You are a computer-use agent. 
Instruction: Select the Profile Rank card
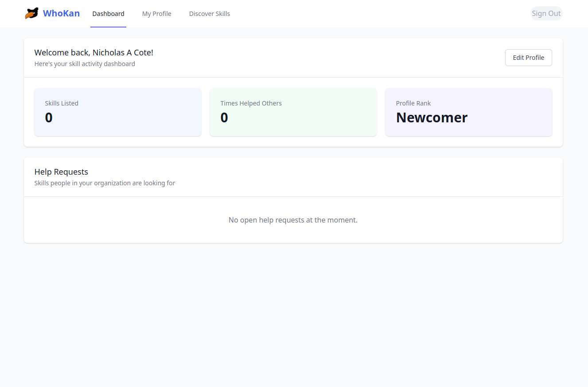click(x=468, y=112)
